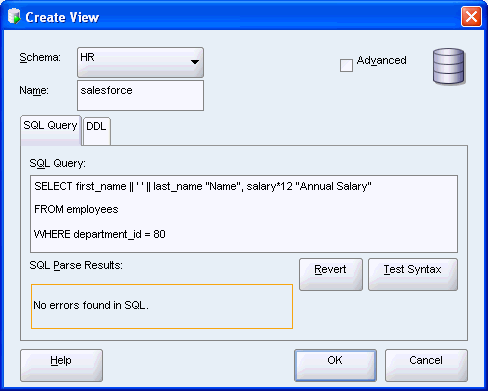Click the 'WHERE department_id = 80' line
The width and height of the screenshot is (488, 391).
click(100, 234)
